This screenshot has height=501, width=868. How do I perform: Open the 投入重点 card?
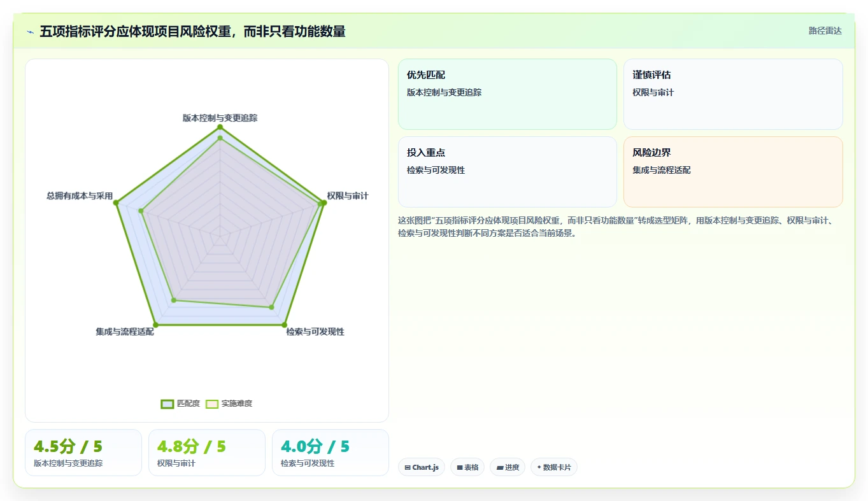508,172
